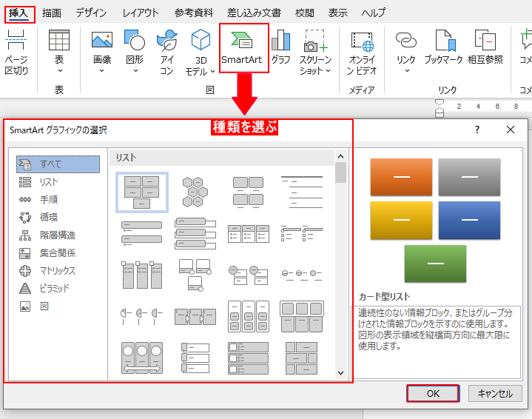The height and width of the screenshot is (419, 532).
Task: Expand the 図形 dropdown arrow
Action: (135, 71)
